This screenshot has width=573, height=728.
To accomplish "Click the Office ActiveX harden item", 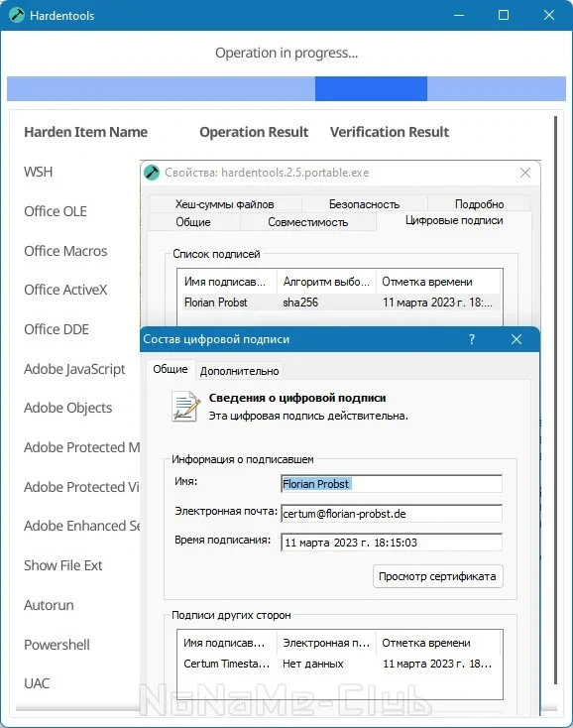I will pyautogui.click(x=65, y=290).
